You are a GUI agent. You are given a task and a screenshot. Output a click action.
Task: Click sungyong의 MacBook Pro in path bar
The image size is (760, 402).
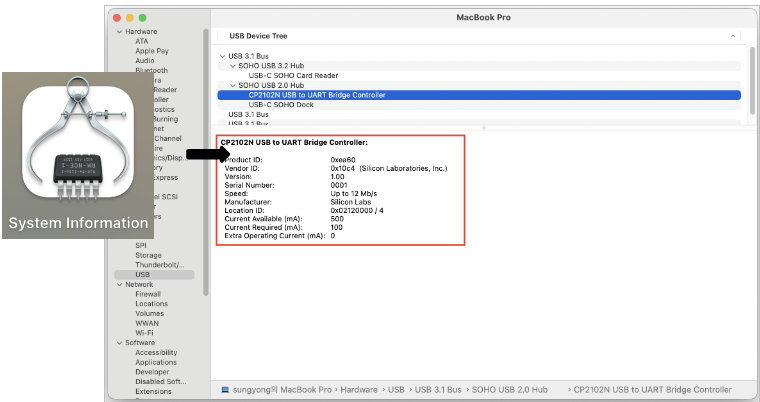click(282, 389)
